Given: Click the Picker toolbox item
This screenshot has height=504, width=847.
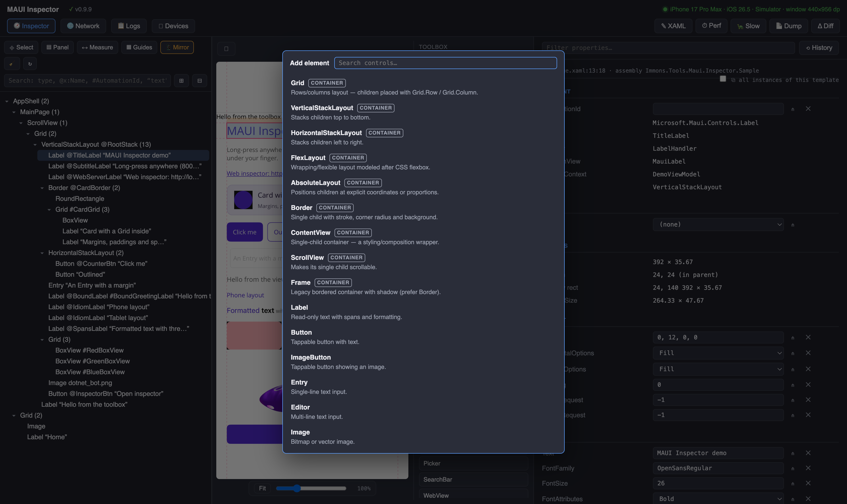Looking at the screenshot, I should point(474,464).
